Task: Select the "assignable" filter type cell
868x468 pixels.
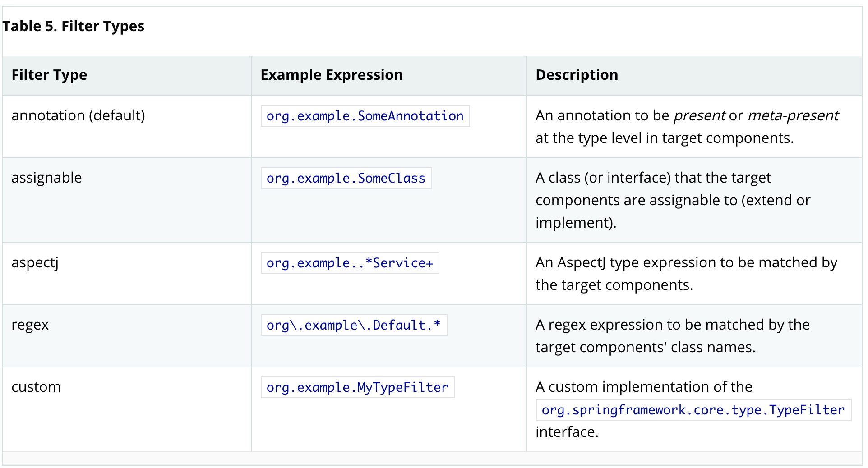Action: [46, 178]
